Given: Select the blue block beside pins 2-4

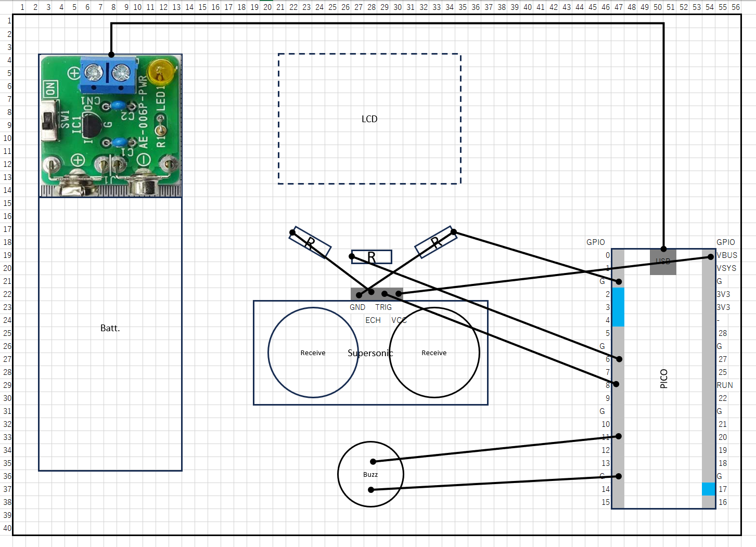Looking at the screenshot, I should pyautogui.click(x=618, y=307).
